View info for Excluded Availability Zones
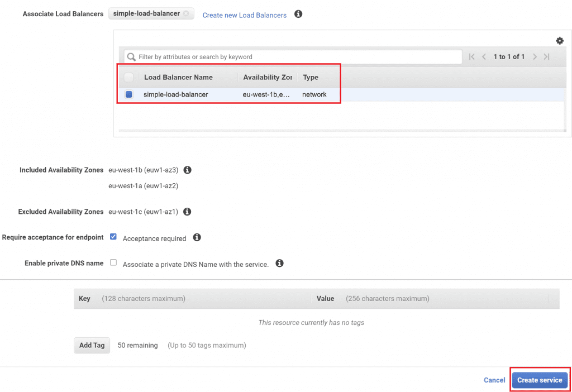 click(x=187, y=212)
